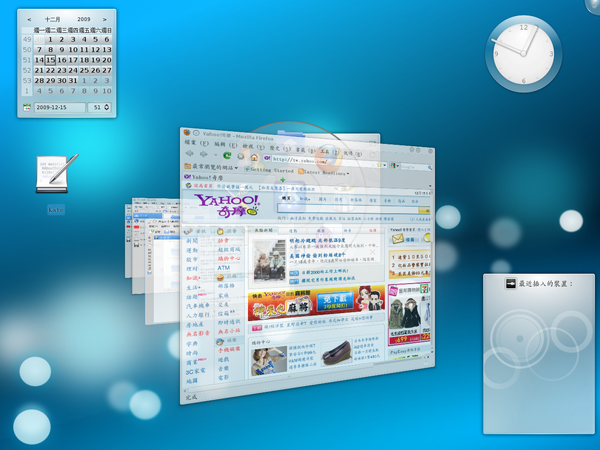Click bookmark star in Firefox address bar
The image size is (600, 450).
point(379,165)
